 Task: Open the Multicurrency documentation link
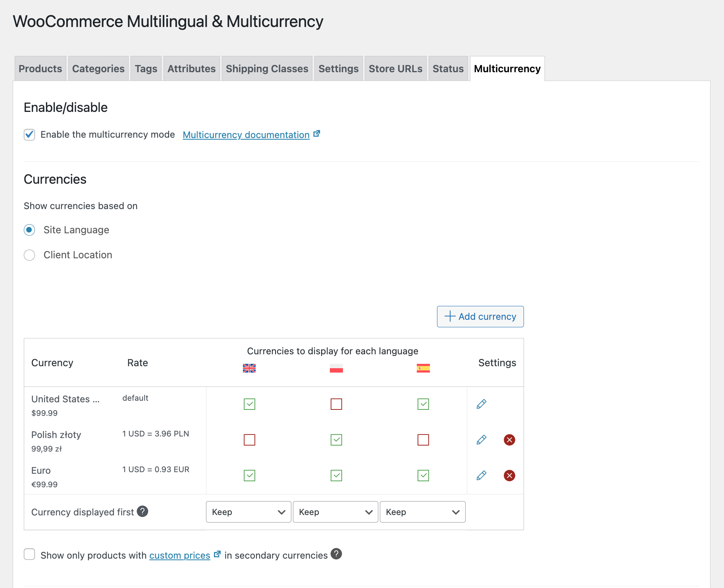246,135
